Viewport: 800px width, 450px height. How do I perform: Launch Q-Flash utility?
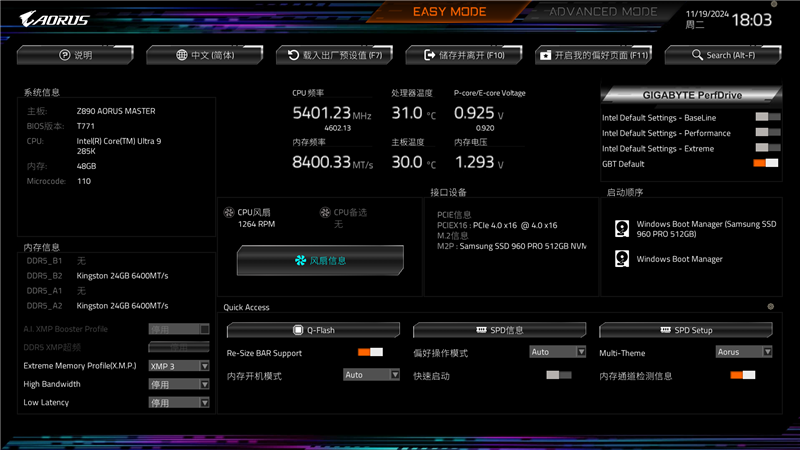pos(313,330)
